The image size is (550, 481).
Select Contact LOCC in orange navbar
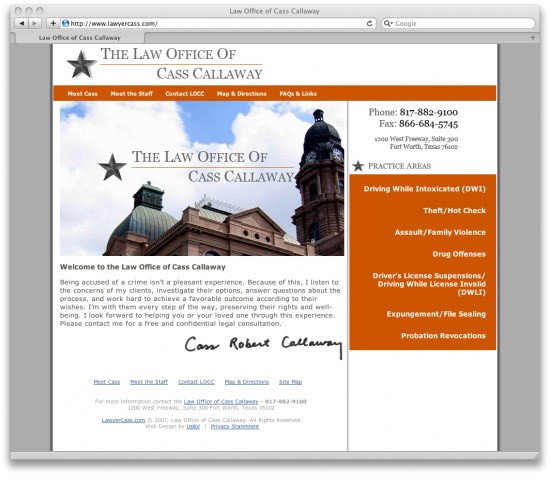click(185, 94)
